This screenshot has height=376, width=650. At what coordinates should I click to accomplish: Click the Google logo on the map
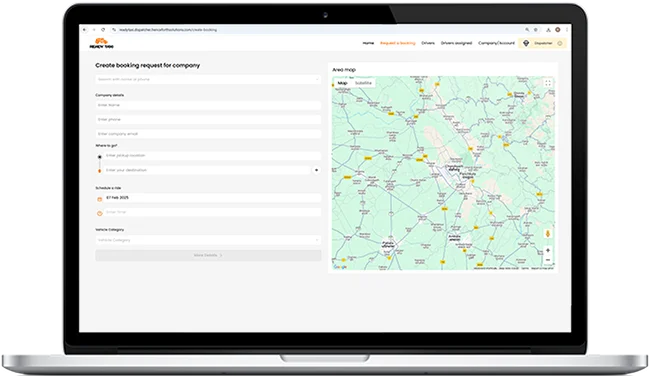(x=340, y=267)
